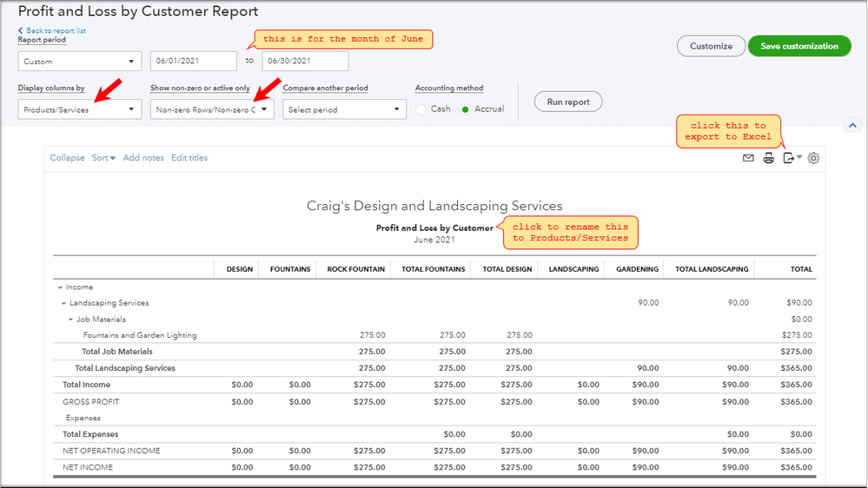Click the Total Job Materials row label

[116, 352]
